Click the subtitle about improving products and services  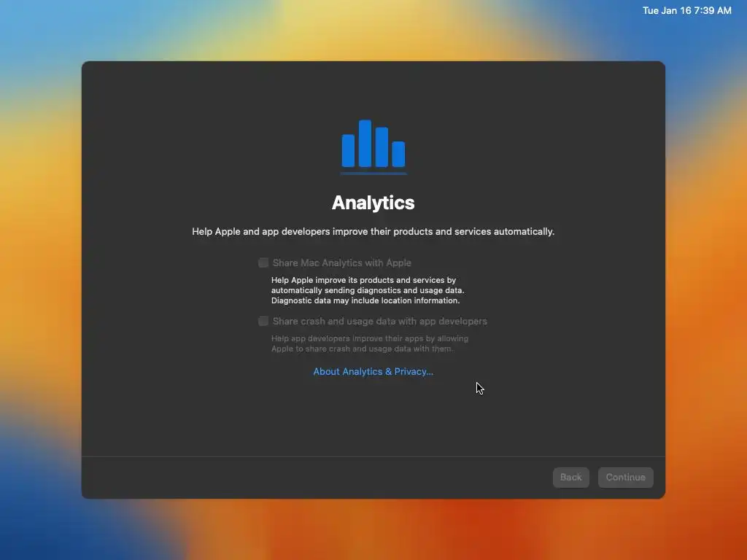coord(373,231)
